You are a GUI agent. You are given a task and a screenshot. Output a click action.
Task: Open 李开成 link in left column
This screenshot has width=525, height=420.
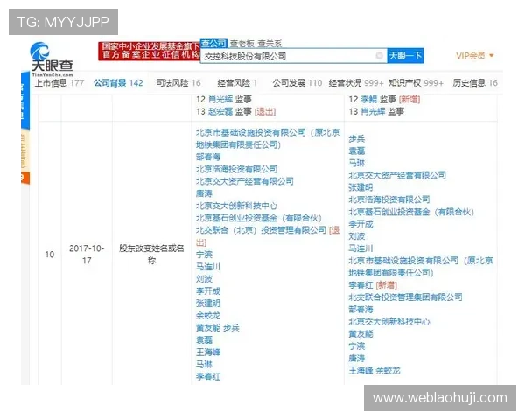tap(208, 291)
